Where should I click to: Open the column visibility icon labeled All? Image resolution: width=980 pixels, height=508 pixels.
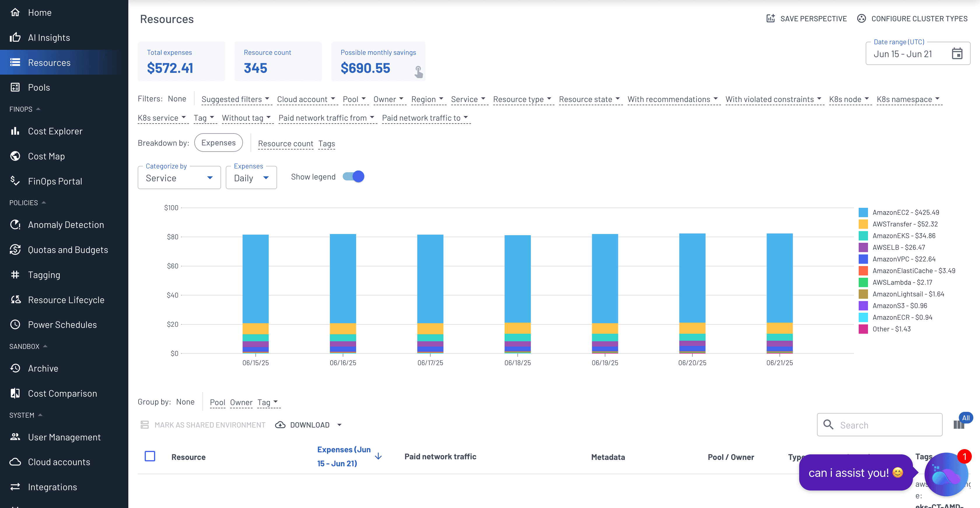[x=959, y=424]
